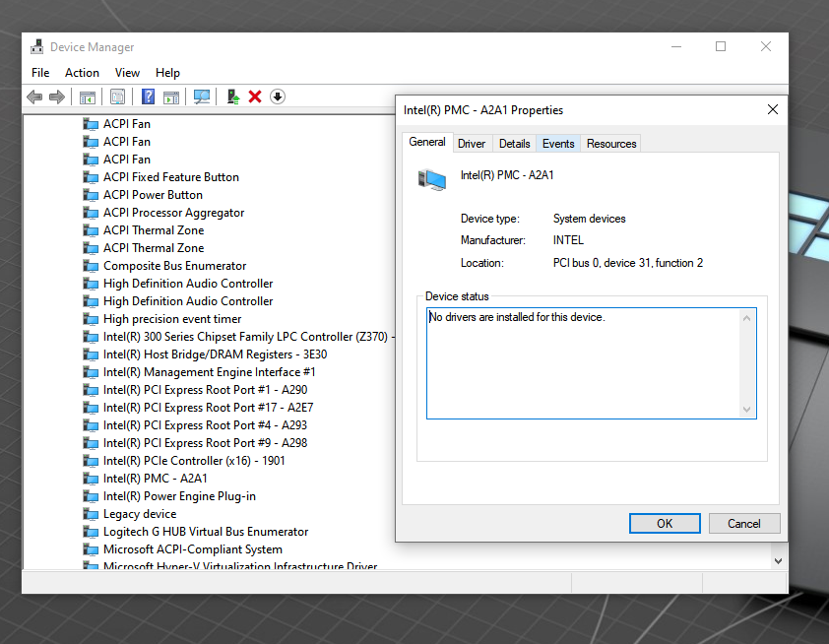The width and height of the screenshot is (829, 644).
Task: Maximize the Device Manager window
Action: click(721, 46)
